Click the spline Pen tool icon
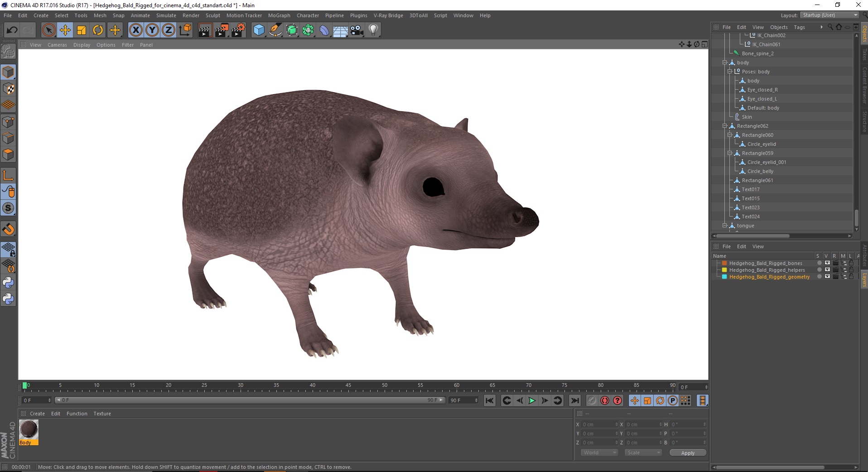Viewport: 868px width, 472px height. tap(275, 30)
